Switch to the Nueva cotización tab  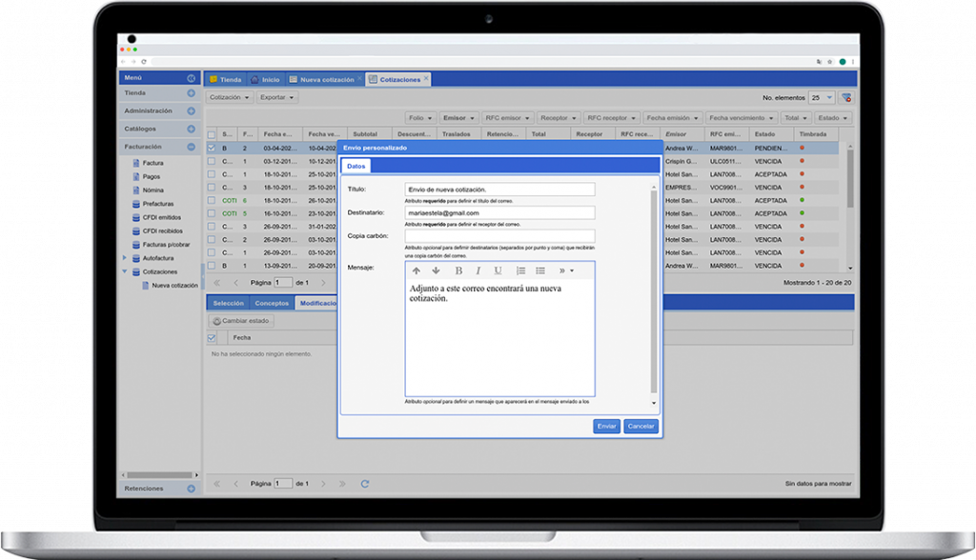coord(325,79)
